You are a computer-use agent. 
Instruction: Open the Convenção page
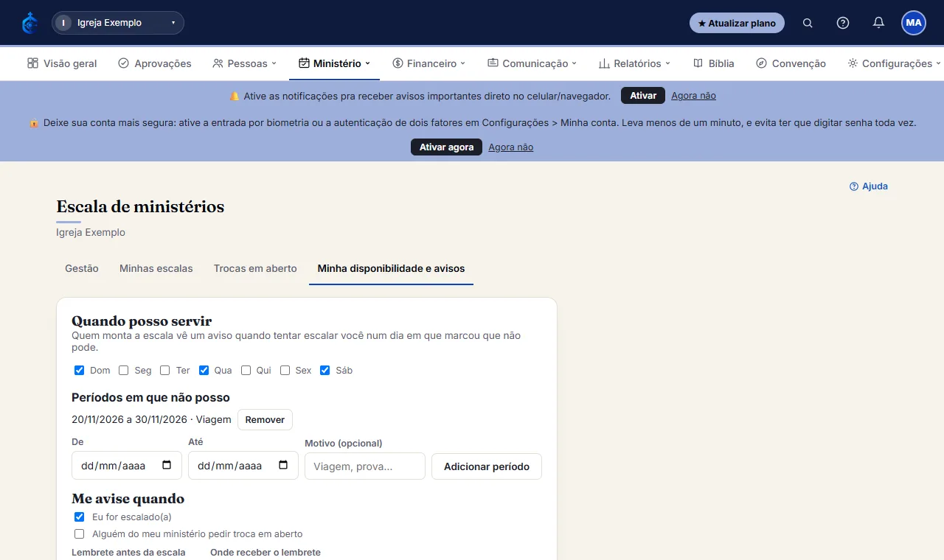pos(791,63)
